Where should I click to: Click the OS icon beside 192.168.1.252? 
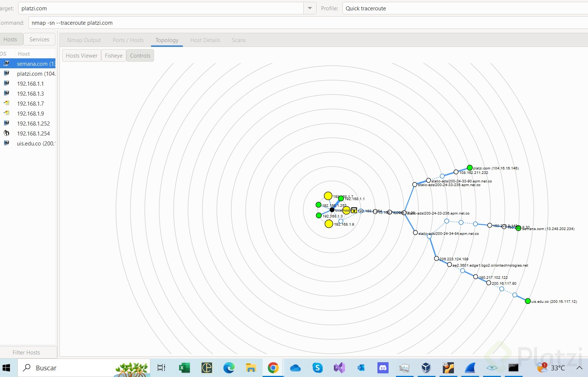6,123
